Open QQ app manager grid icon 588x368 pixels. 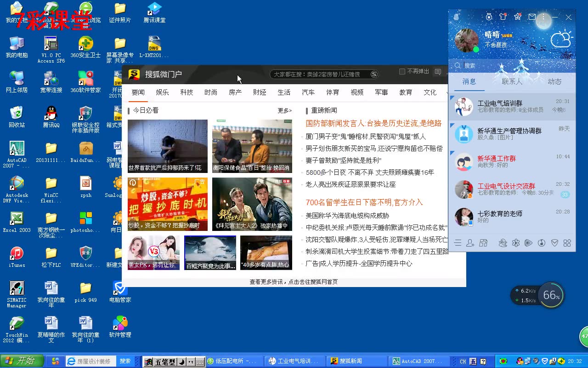[567, 243]
